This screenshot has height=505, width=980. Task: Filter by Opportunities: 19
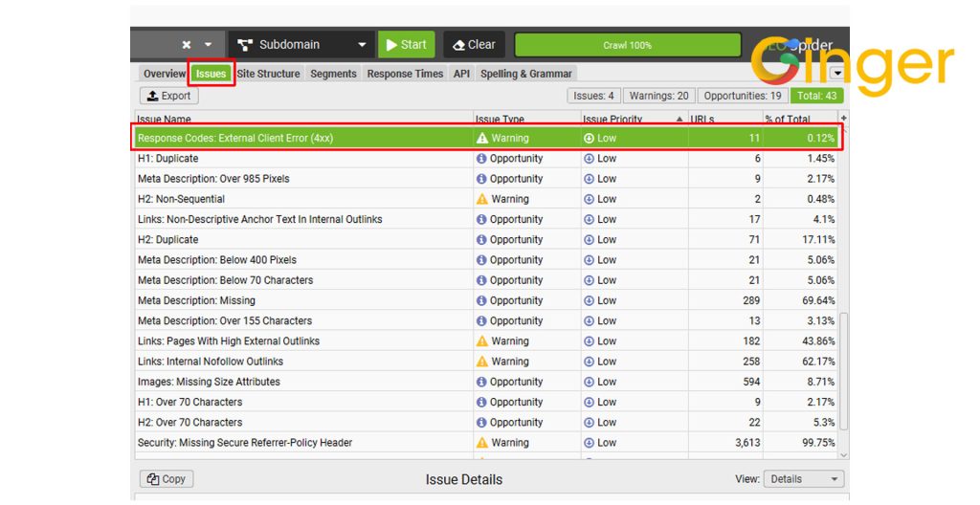coord(743,96)
